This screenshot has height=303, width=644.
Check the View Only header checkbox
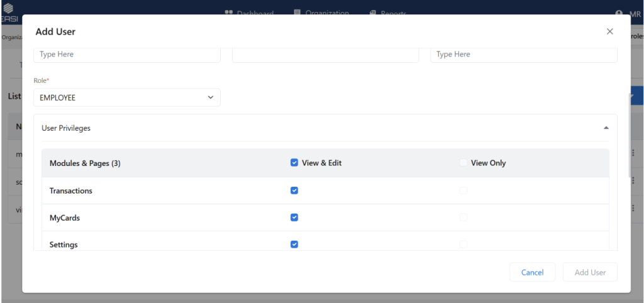click(464, 163)
